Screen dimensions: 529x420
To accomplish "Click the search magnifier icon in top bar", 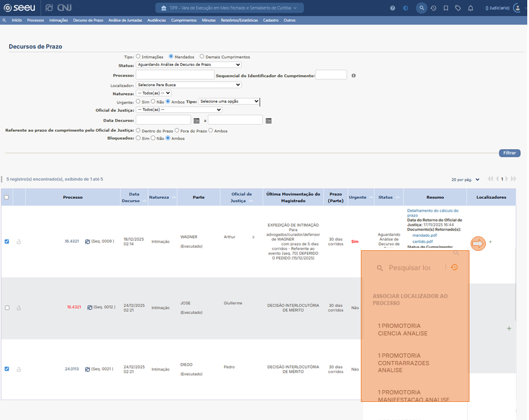I will click(422, 8).
